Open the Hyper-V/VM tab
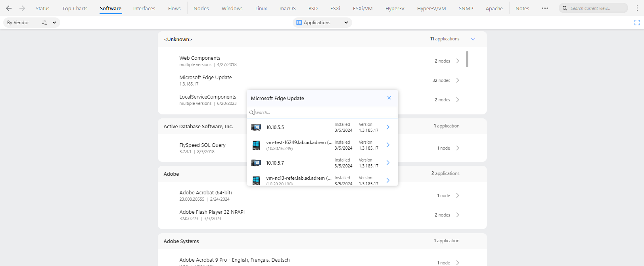 (431, 8)
